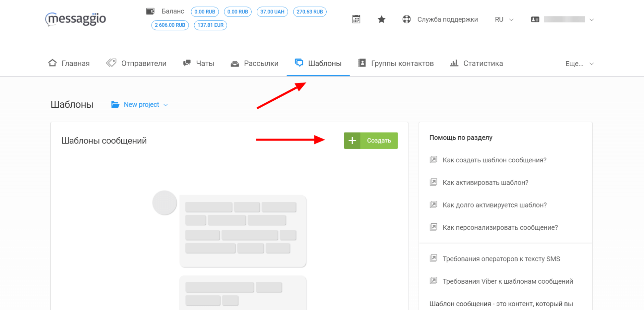Expand the user account dropdown chevron

(x=592, y=20)
